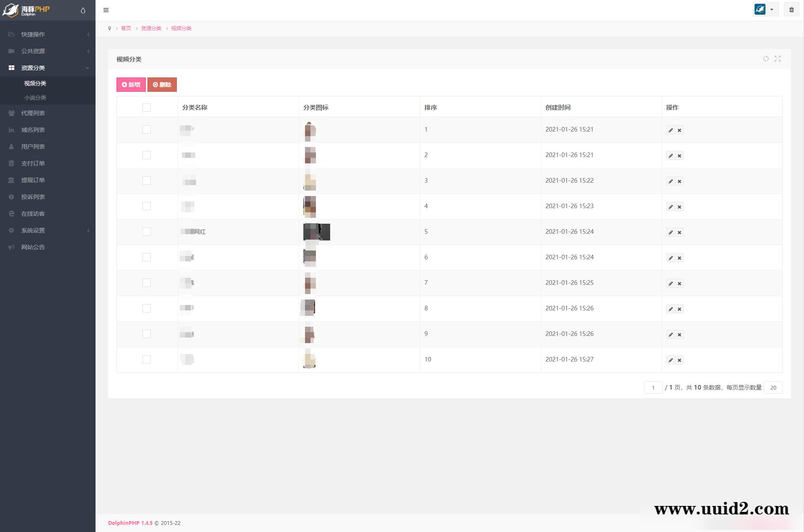The width and height of the screenshot is (804, 532).
Task: Edit the category with sort order 1
Action: pos(670,130)
